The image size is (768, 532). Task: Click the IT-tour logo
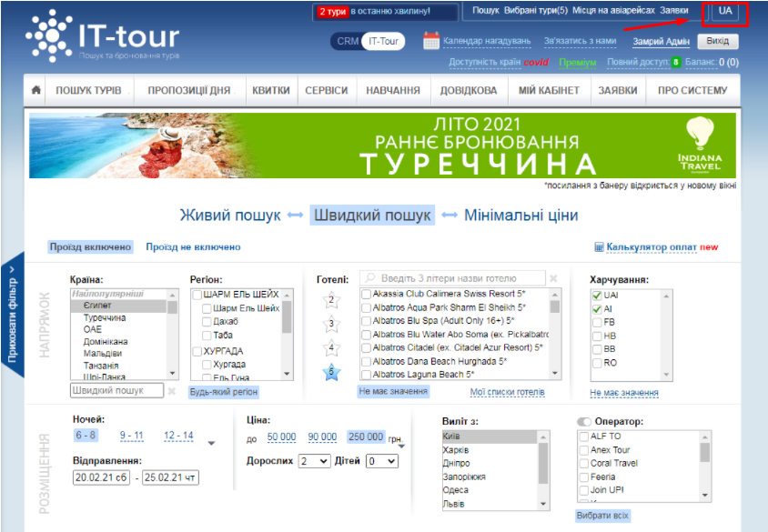click(x=103, y=36)
